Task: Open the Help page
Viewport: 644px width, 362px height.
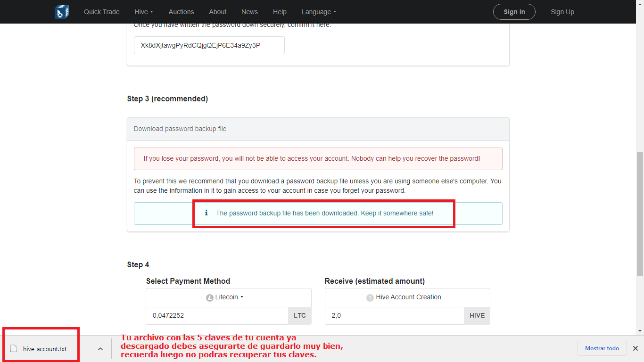Action: [280, 12]
